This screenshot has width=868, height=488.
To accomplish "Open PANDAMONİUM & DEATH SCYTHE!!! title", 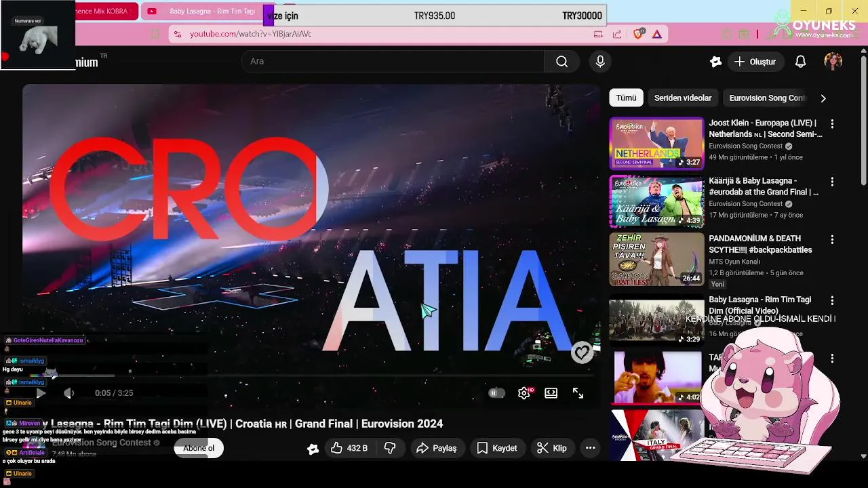I will click(760, 244).
